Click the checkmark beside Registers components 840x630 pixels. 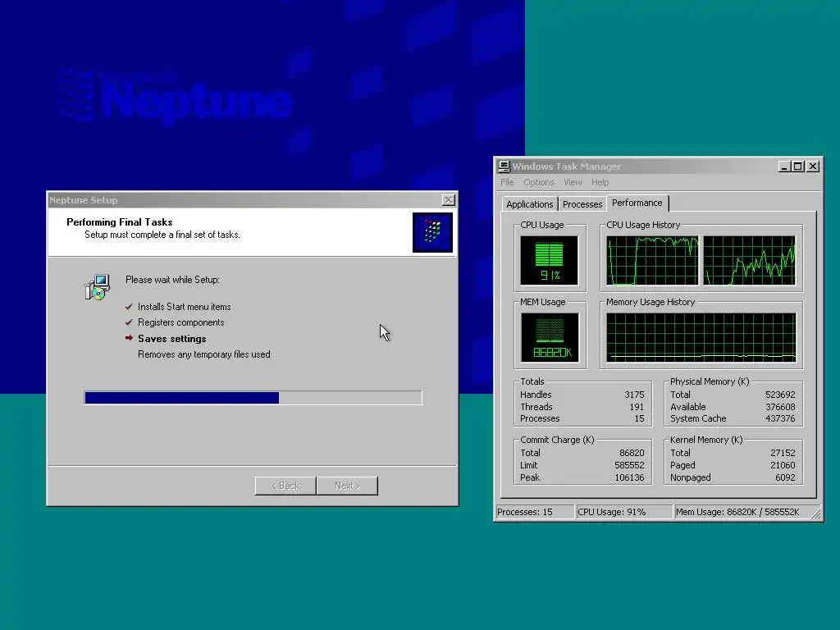129,322
